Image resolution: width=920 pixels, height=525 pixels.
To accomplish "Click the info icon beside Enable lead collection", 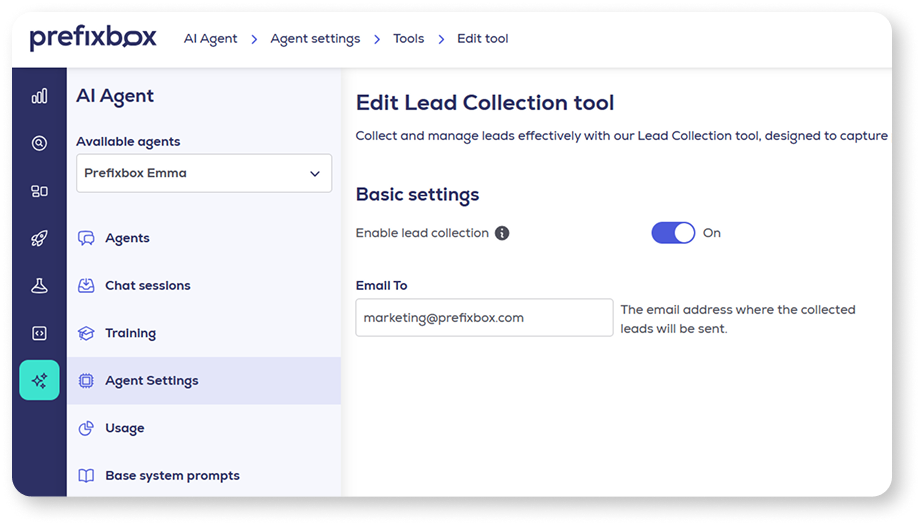I will pos(502,233).
